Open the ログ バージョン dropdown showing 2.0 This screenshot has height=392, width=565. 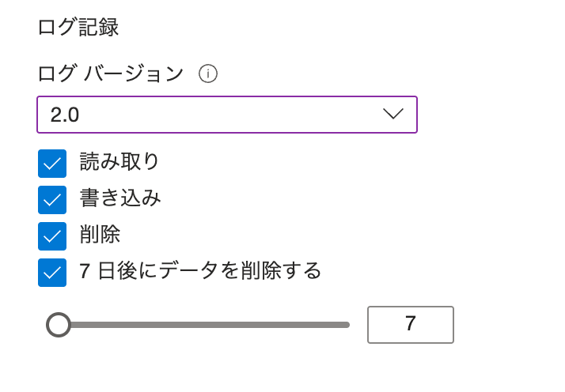(x=226, y=115)
